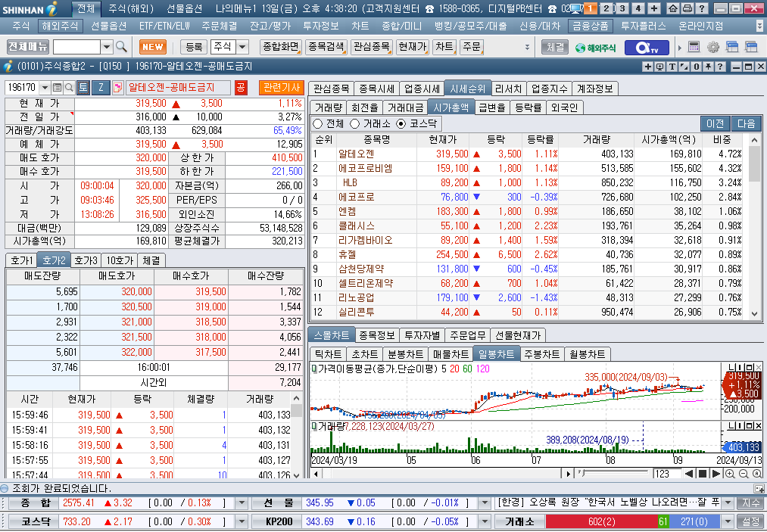Select the 거래소 market radio button
Screen dimensions: 767x532
pos(354,123)
